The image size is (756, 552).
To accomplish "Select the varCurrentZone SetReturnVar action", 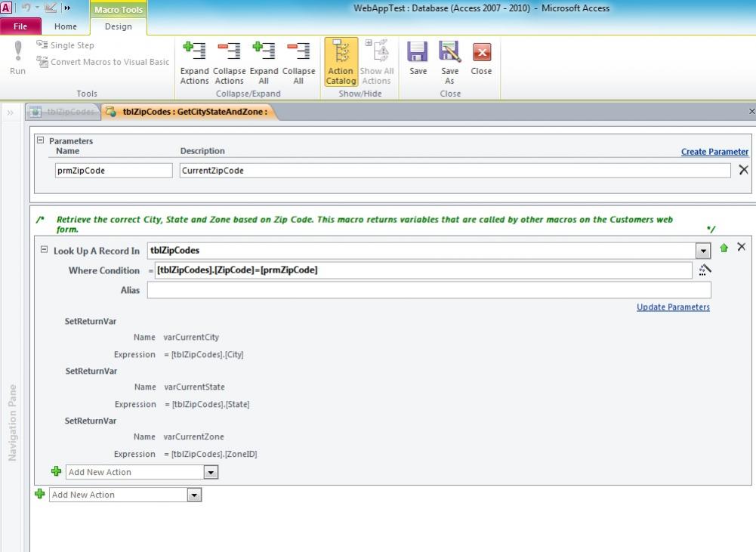I will pos(91,421).
